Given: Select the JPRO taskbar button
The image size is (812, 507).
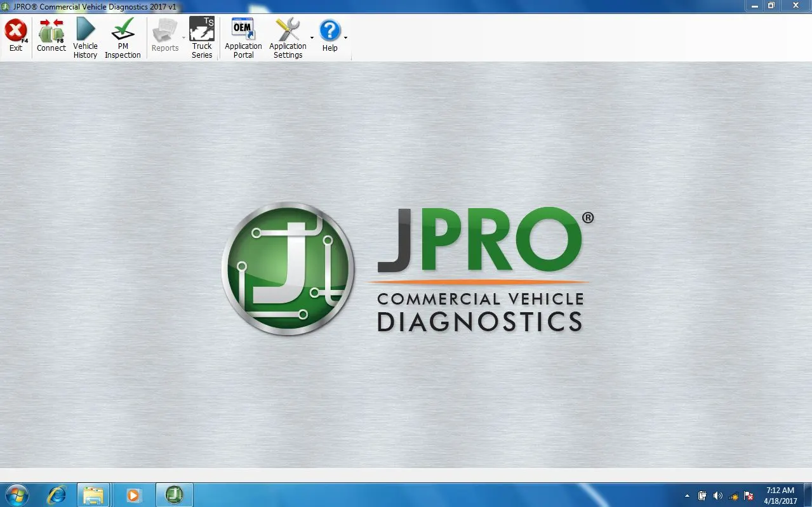Looking at the screenshot, I should coord(174,494).
